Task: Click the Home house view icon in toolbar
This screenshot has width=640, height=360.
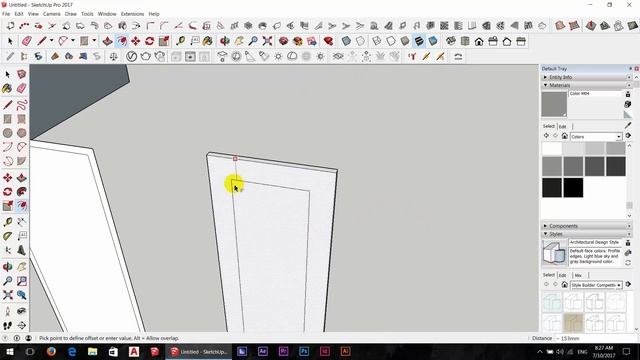Action: (479, 41)
